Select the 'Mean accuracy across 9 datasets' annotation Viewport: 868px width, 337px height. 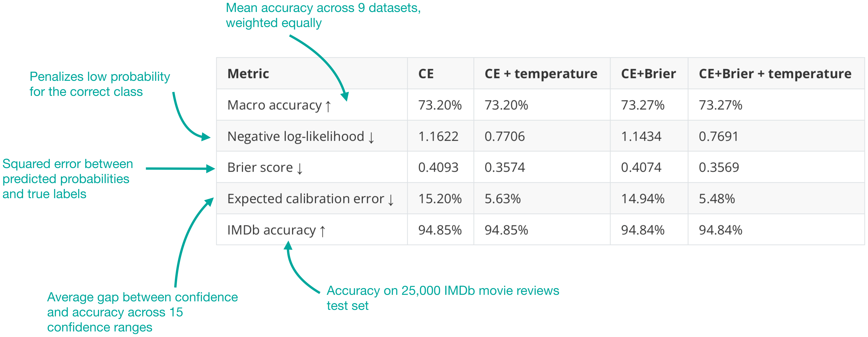(x=323, y=15)
